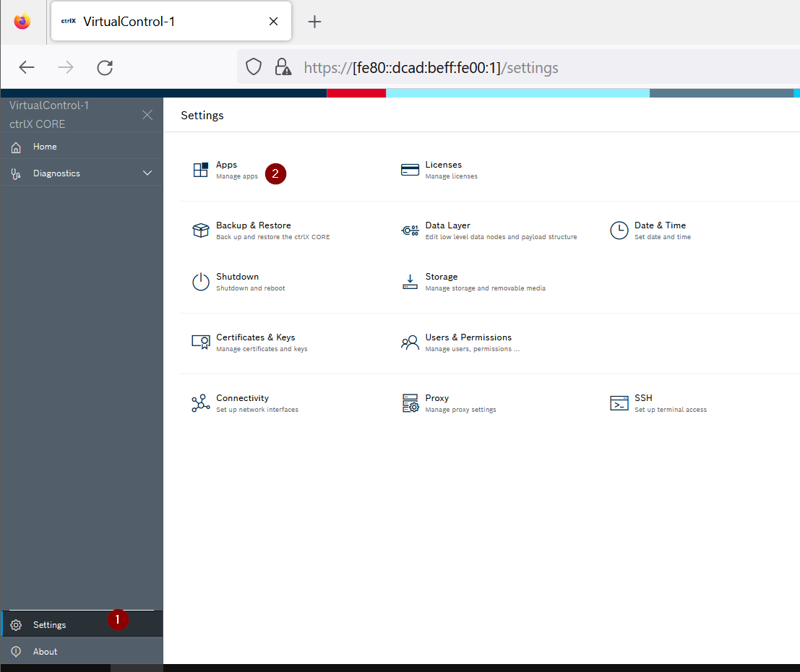Screen dimensions: 800x672
Task: Click 'Set date and time' text
Action: coord(662,237)
